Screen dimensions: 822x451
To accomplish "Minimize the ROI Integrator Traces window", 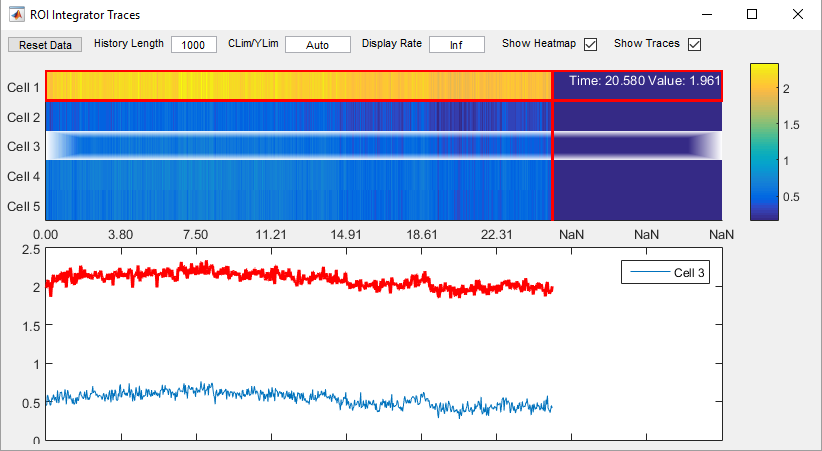I will (x=707, y=15).
